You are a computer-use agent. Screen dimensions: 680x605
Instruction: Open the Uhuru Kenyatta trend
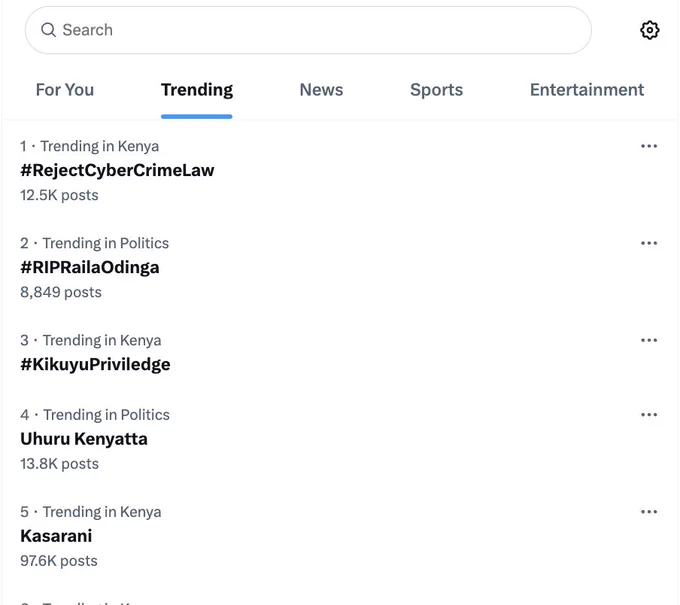pos(84,439)
